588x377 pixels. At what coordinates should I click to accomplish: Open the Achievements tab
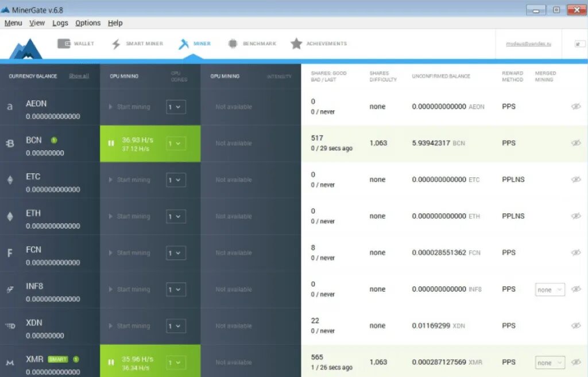coord(319,44)
